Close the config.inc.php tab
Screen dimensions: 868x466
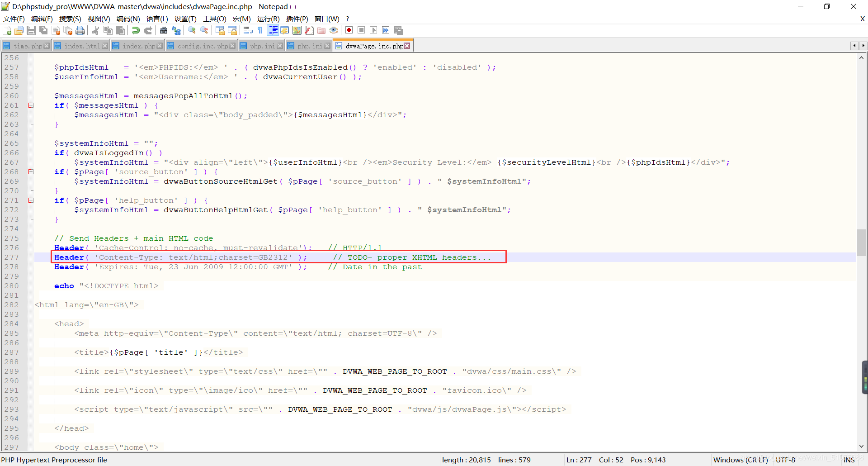(x=232, y=46)
